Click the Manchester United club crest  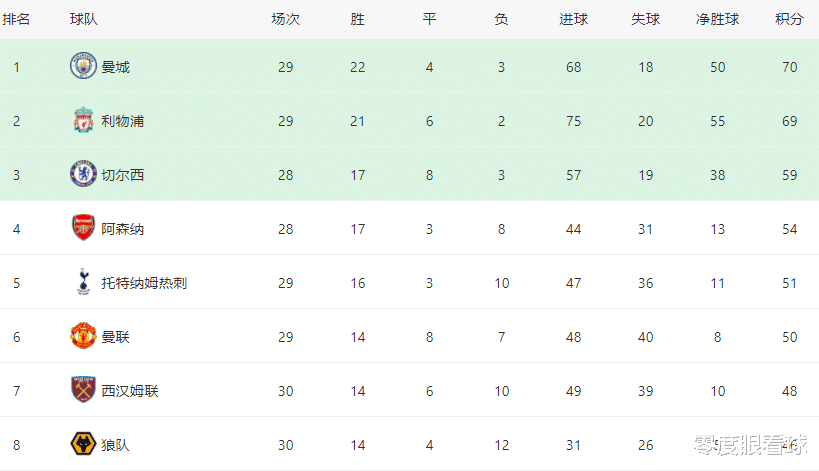83,336
